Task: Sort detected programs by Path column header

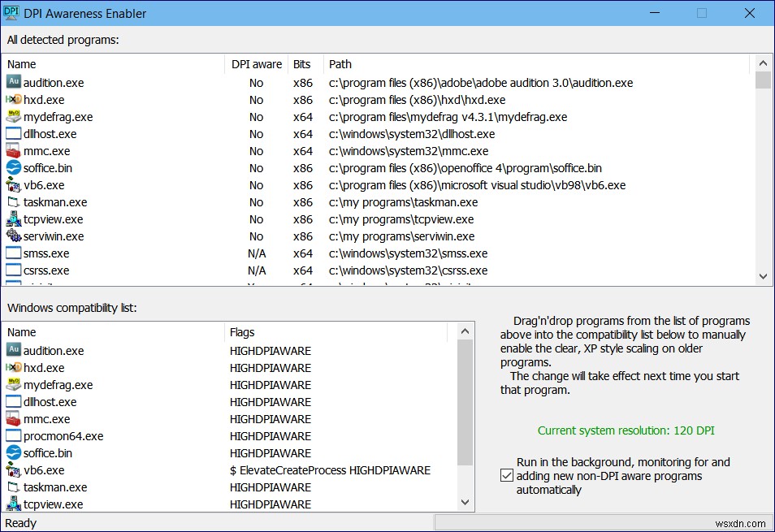Action: (x=537, y=64)
